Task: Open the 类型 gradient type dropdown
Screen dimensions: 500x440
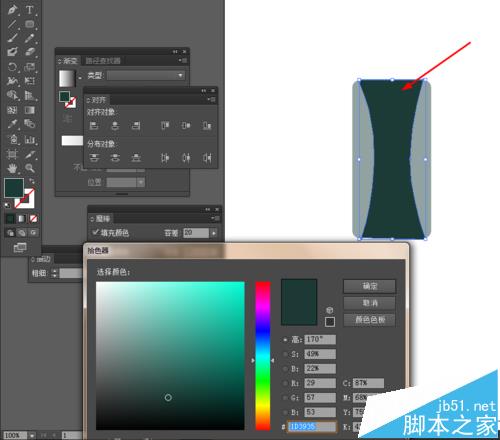Action: (146, 75)
